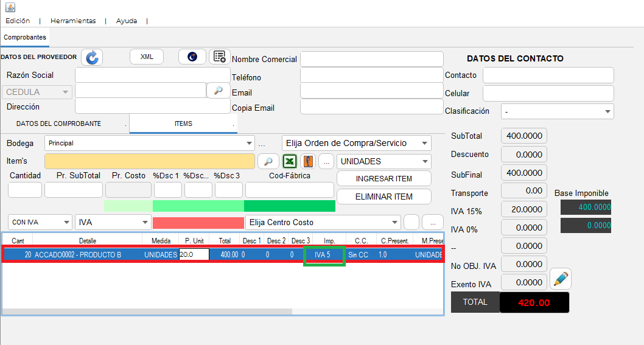The width and height of the screenshot is (644, 345).
Task: Open the CON IVA dropdown
Action: tap(40, 222)
